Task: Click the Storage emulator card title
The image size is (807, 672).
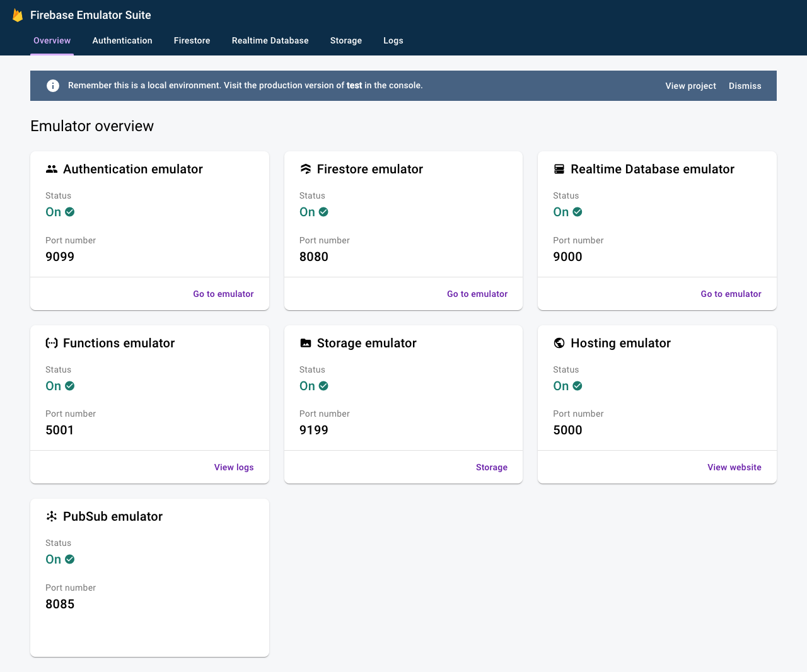Action: [x=367, y=343]
